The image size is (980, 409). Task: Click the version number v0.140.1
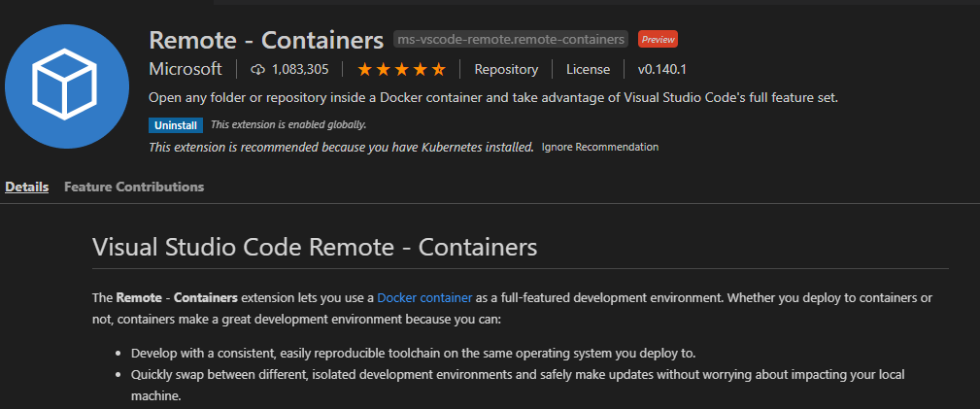[x=661, y=70]
